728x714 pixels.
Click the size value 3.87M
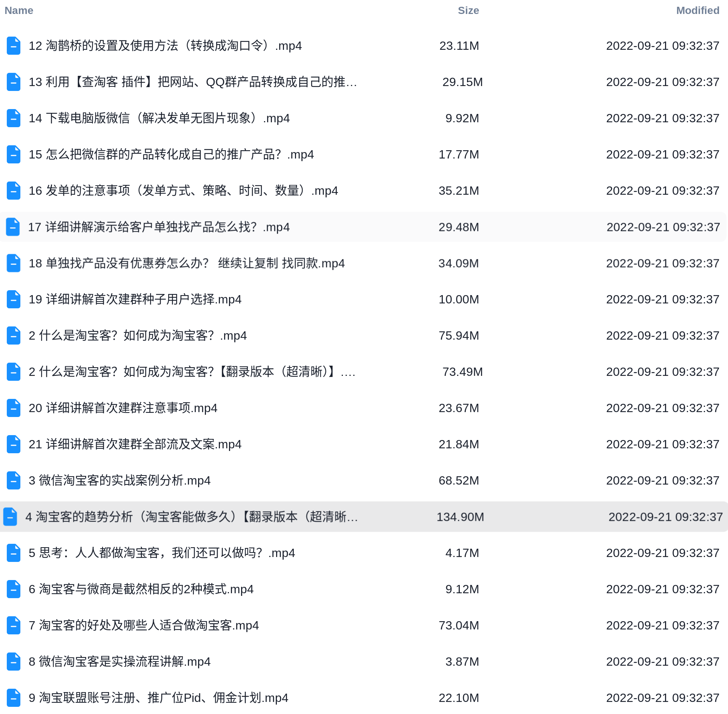462,662
